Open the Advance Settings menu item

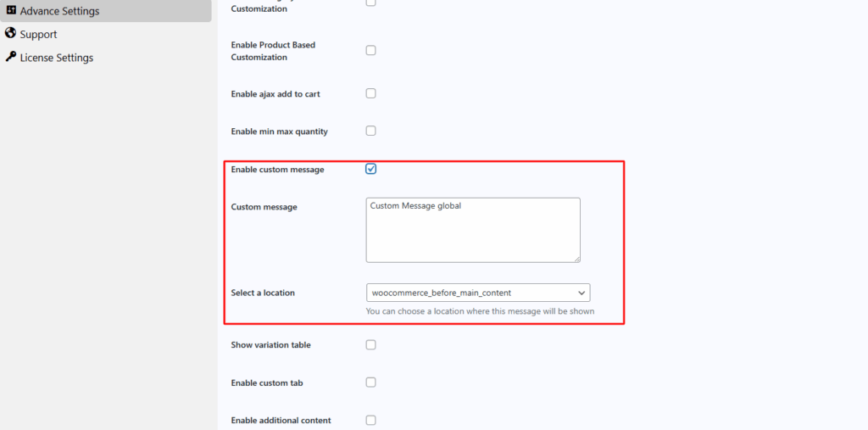pyautogui.click(x=105, y=10)
